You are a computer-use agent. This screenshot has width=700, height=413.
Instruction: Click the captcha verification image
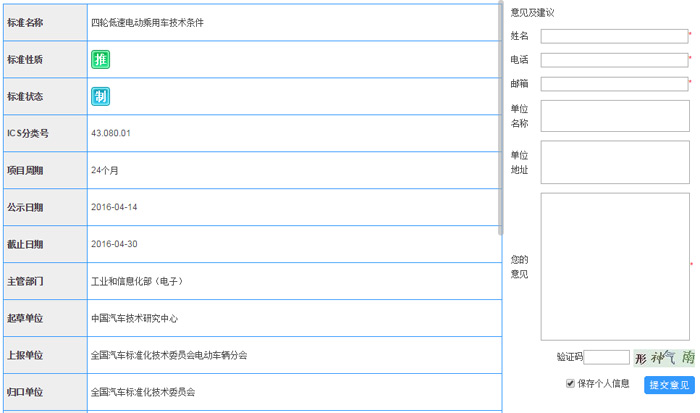pos(664,357)
